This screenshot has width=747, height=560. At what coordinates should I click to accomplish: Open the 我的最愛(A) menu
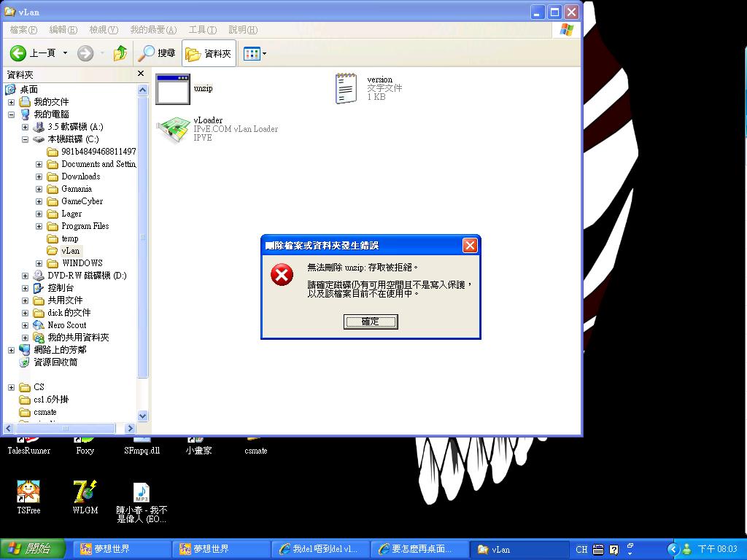click(153, 30)
